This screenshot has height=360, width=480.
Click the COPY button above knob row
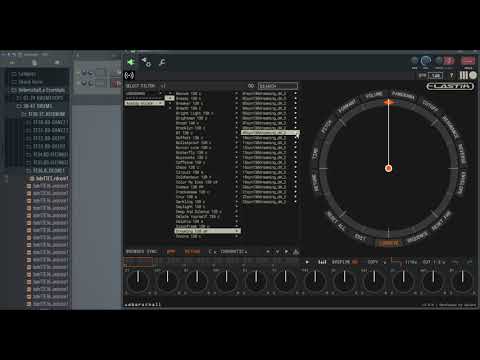click(372, 262)
